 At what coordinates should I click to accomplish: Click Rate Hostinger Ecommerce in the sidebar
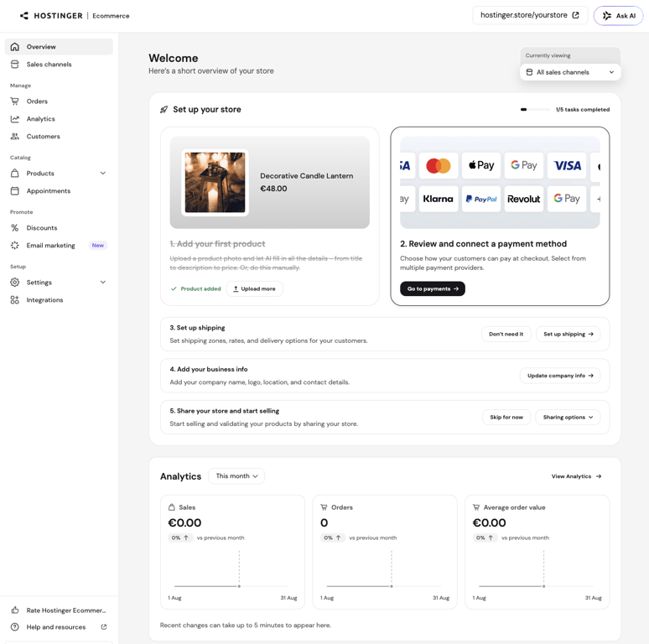[59, 610]
